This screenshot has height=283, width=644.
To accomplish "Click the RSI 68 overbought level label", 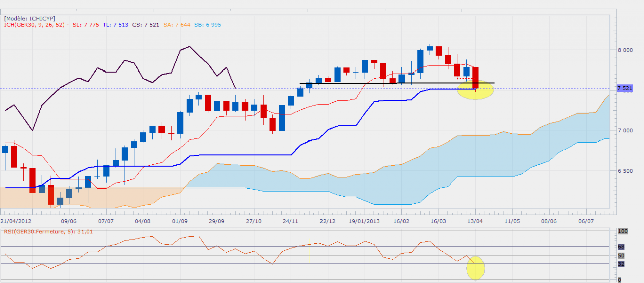I will click(621, 247).
